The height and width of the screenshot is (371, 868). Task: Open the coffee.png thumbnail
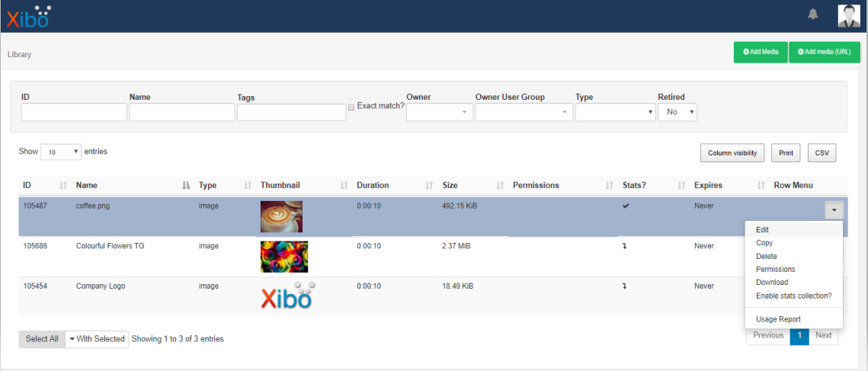pos(281,216)
